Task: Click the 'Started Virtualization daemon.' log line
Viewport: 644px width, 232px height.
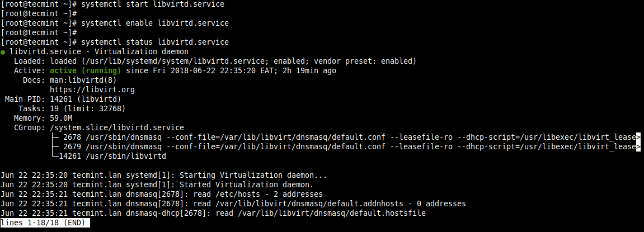Action: pyautogui.click(x=246, y=184)
